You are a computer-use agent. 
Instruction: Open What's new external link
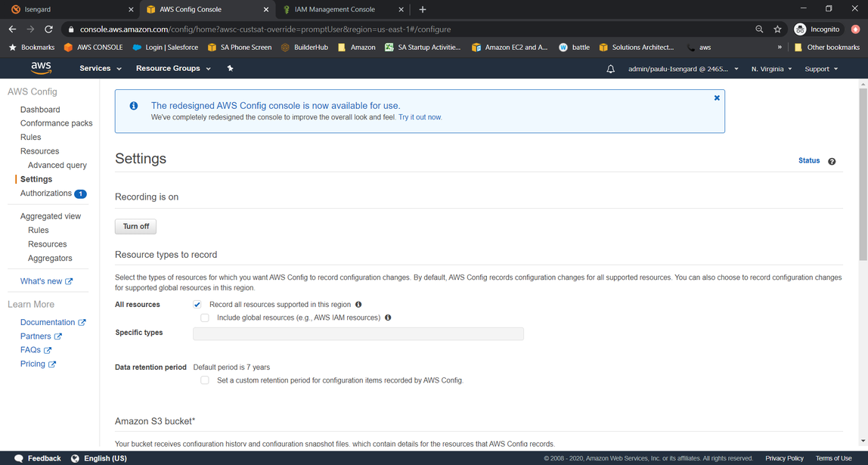point(47,281)
